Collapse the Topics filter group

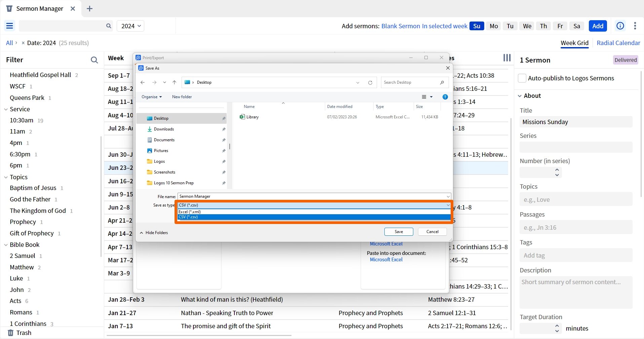(x=6, y=177)
